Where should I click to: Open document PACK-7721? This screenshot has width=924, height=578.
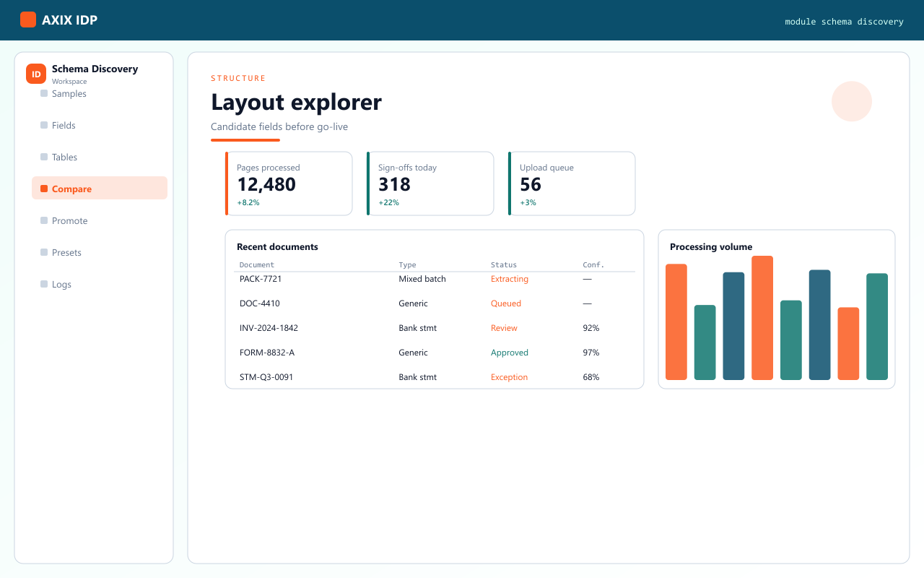point(261,279)
